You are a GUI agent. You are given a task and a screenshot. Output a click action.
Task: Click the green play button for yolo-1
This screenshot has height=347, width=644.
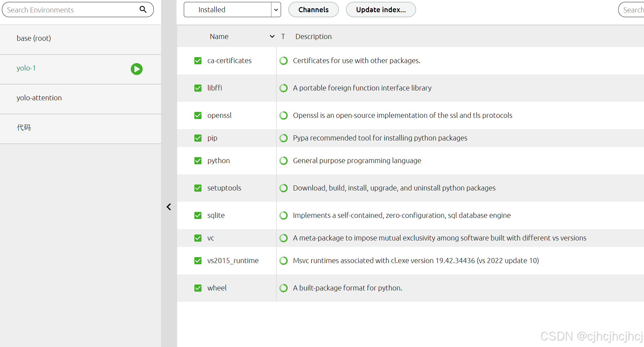point(137,69)
